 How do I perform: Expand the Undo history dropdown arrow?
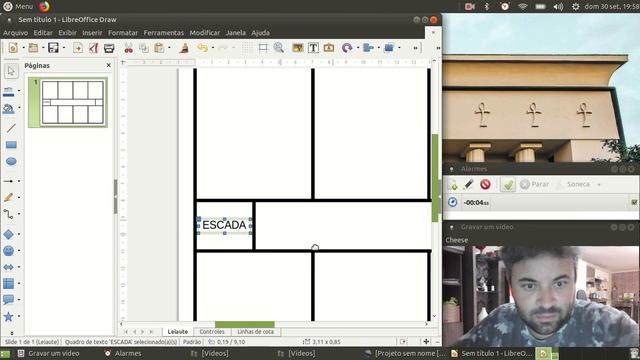(x=213, y=48)
